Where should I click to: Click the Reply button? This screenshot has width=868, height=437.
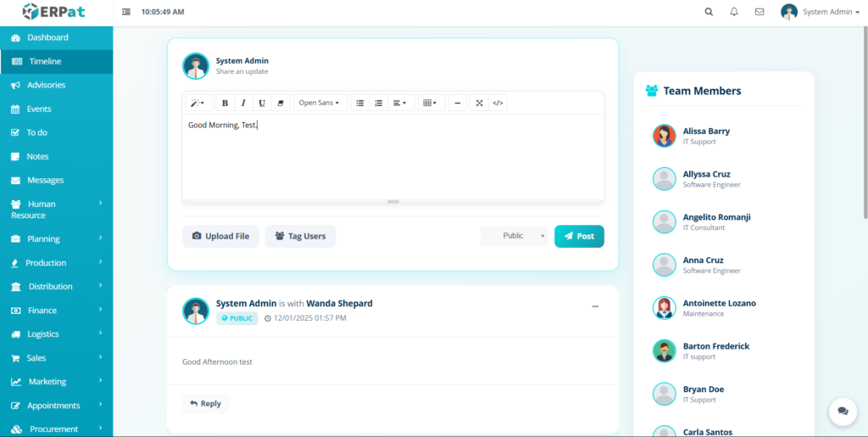click(205, 404)
